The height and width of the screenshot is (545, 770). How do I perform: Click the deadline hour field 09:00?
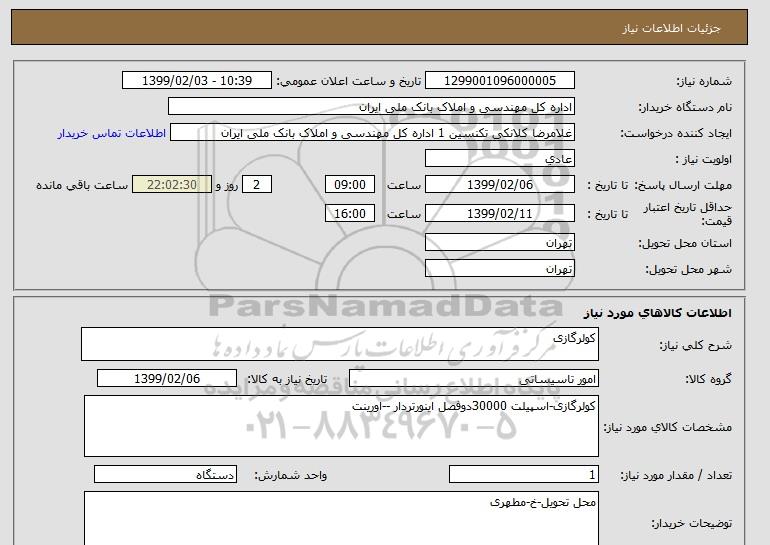350,185
